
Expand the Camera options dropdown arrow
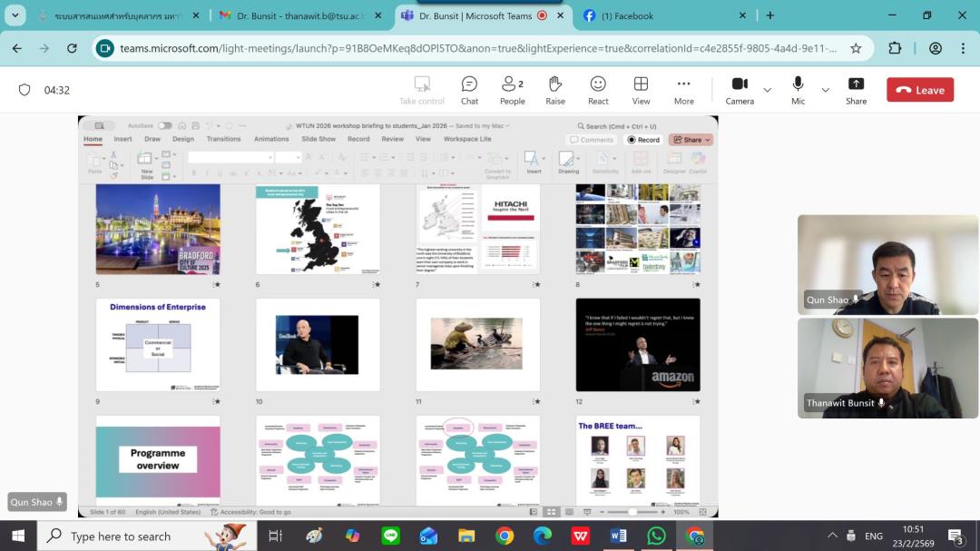768,90
